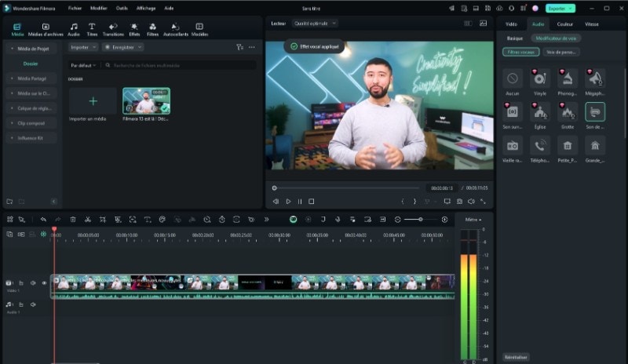Add text with timeline T tool
The height and width of the screenshot is (364, 628).
148,220
